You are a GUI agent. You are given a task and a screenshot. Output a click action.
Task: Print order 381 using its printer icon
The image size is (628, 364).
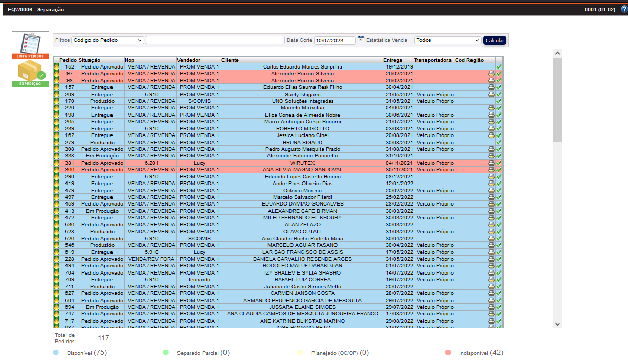491,163
